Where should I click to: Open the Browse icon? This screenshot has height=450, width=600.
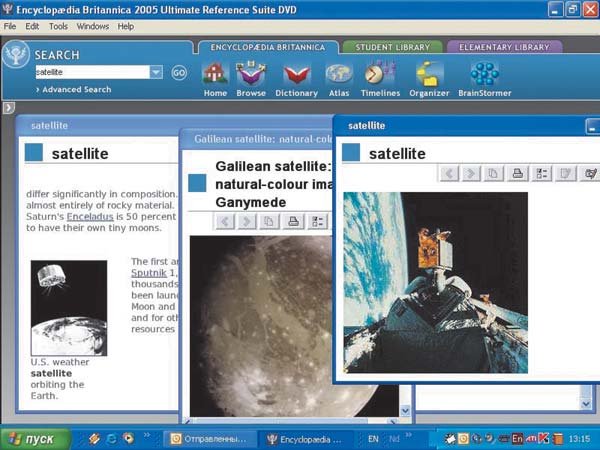[x=251, y=80]
